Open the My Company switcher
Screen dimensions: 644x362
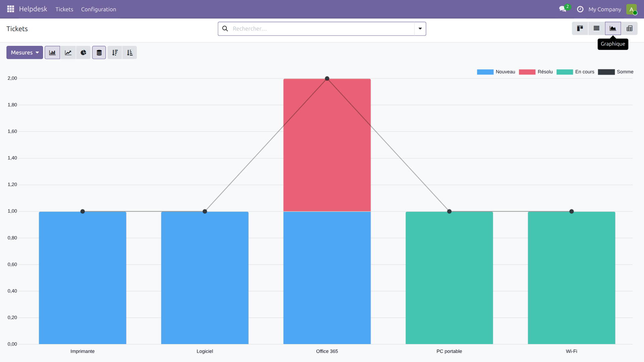pos(604,9)
